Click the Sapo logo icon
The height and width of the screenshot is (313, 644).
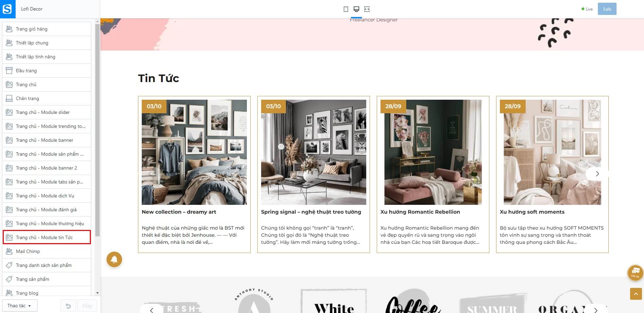(7, 9)
